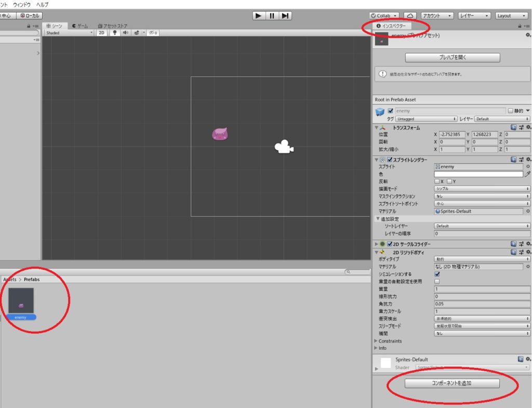The height and width of the screenshot is (408, 532).
Task: Toggle the Inspector lock icon
Action: [x=520, y=26]
